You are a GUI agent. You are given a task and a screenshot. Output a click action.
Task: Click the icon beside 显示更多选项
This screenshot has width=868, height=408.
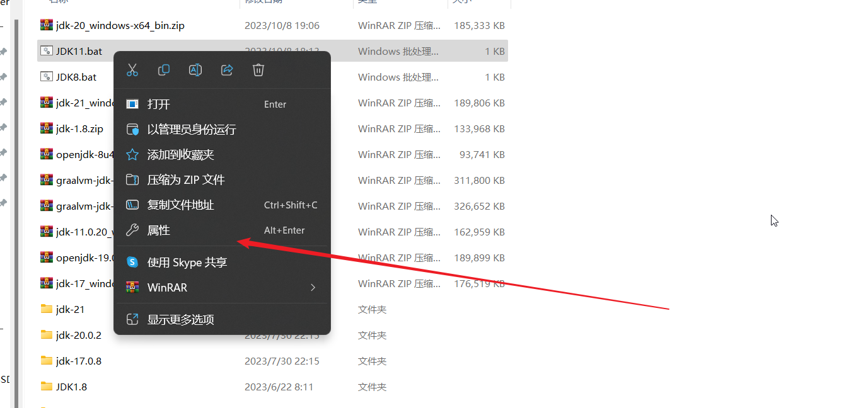click(x=132, y=319)
